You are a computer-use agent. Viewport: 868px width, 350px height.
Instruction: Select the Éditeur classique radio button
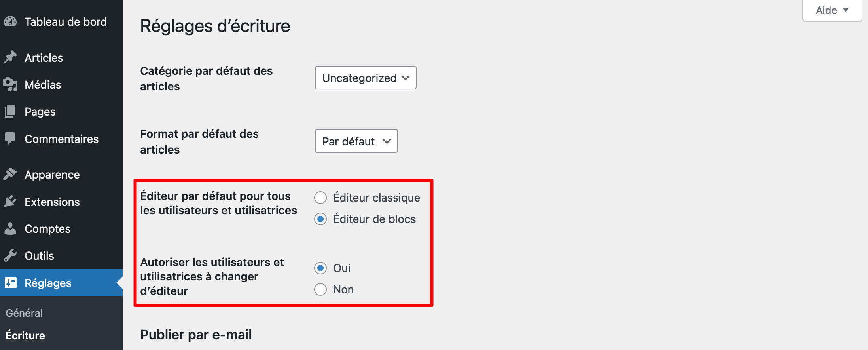click(320, 197)
